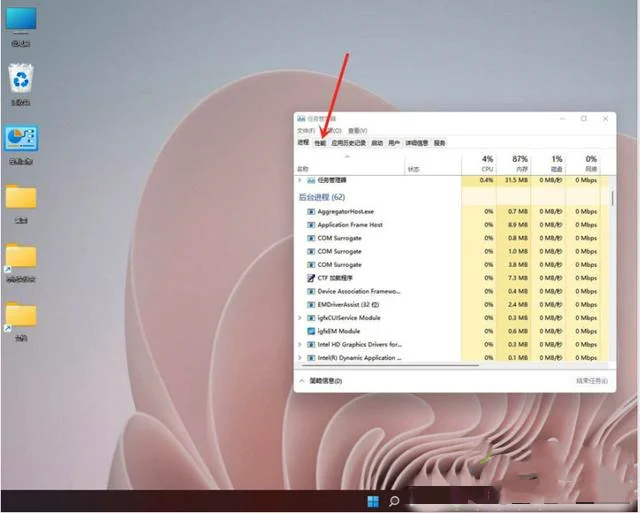
Task: Sort processes by the CPU column header
Action: click(487, 163)
